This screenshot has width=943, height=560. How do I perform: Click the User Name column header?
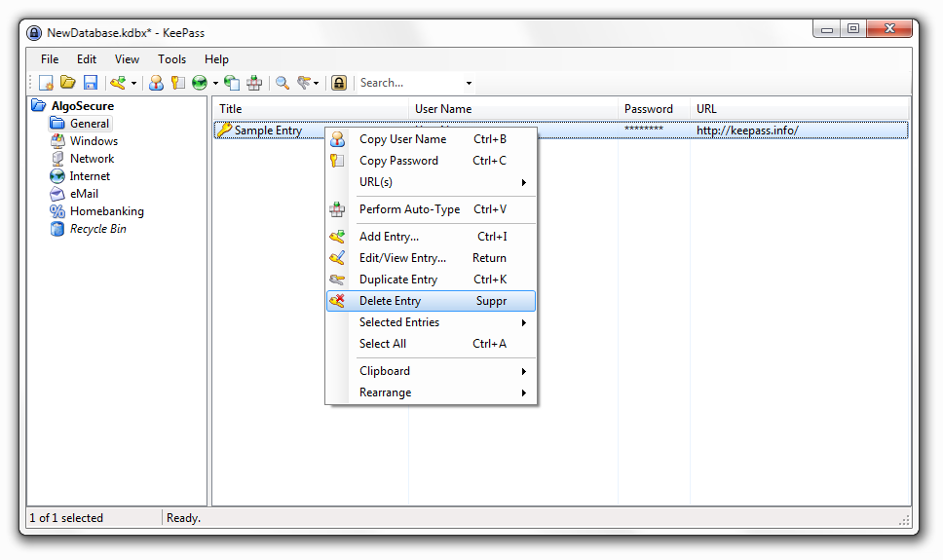(x=513, y=109)
